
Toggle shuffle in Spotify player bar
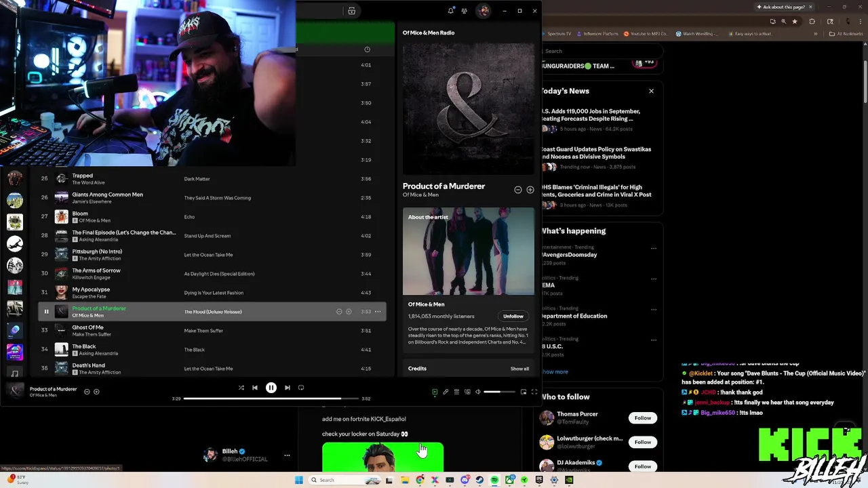(241, 388)
